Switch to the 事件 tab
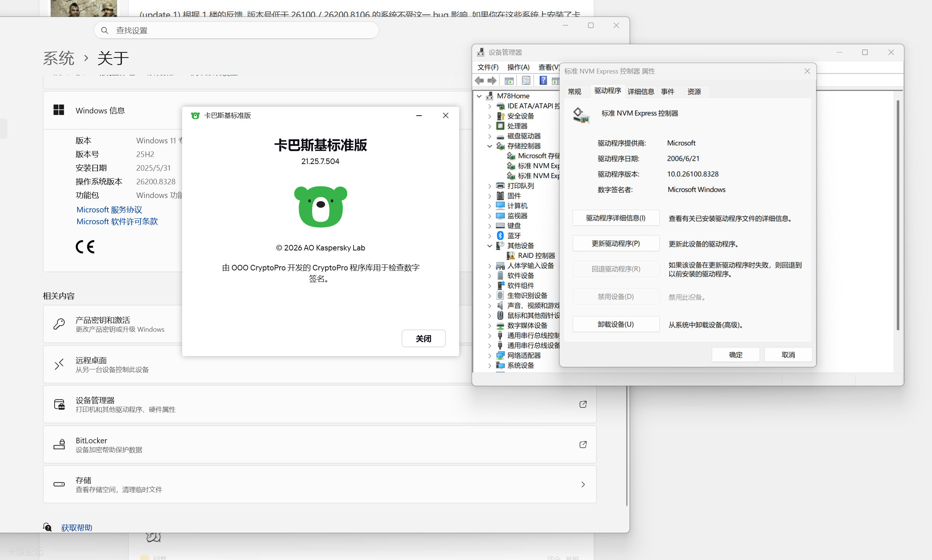 coord(668,91)
